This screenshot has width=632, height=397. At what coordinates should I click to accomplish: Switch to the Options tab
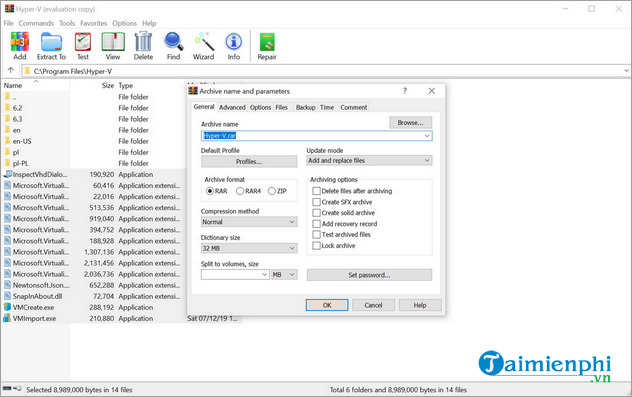point(260,107)
